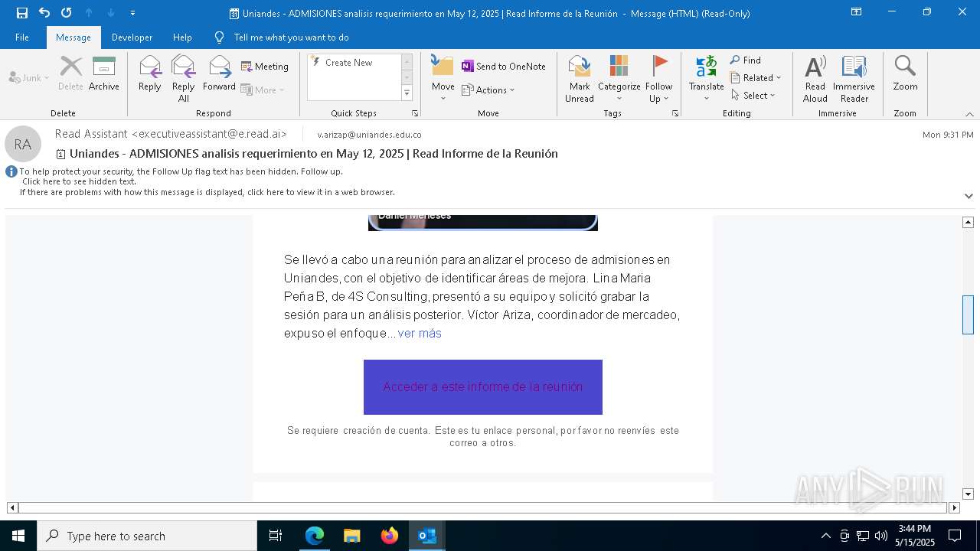
Task: Open the File menu
Action: coord(22,37)
